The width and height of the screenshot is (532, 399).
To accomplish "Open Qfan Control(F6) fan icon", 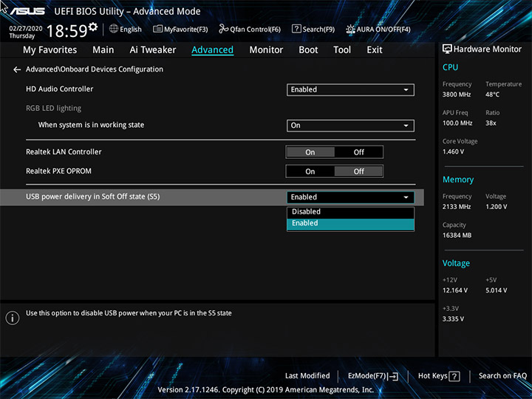I will point(224,29).
